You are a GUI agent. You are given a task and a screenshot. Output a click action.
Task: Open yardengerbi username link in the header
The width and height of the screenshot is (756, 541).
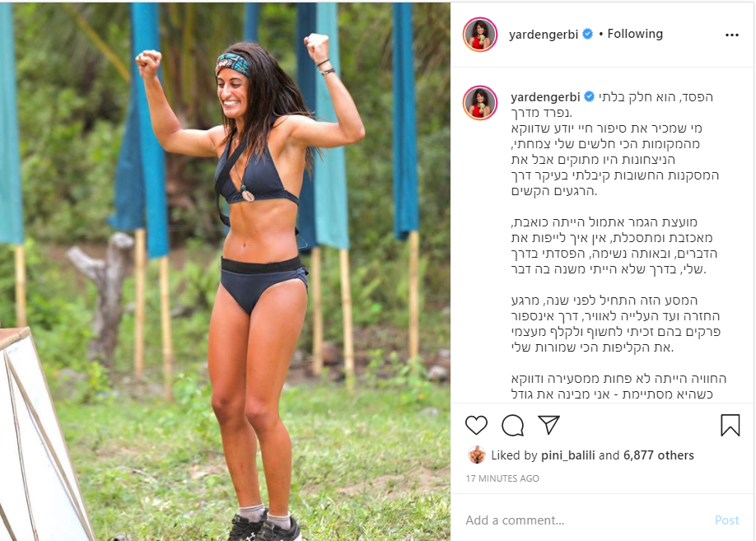(544, 35)
